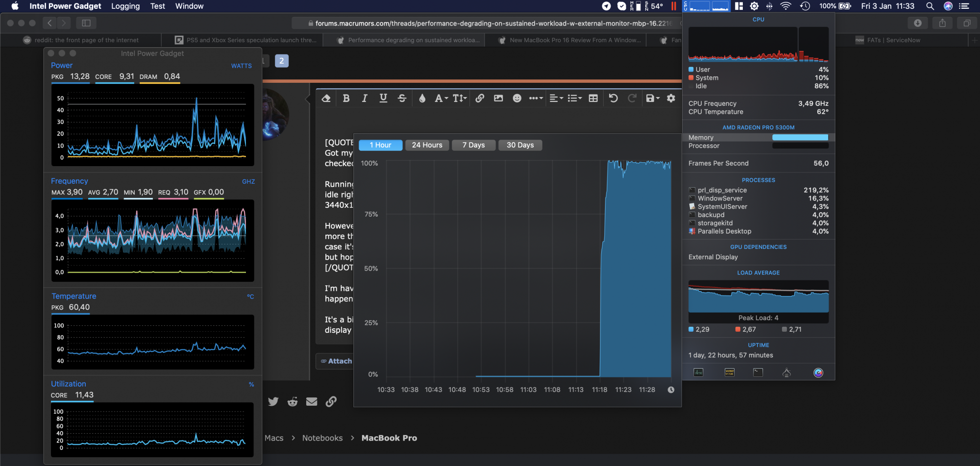Screen dimensions: 980x466
Task: Click the clock icon under the chart
Action: pos(671,390)
